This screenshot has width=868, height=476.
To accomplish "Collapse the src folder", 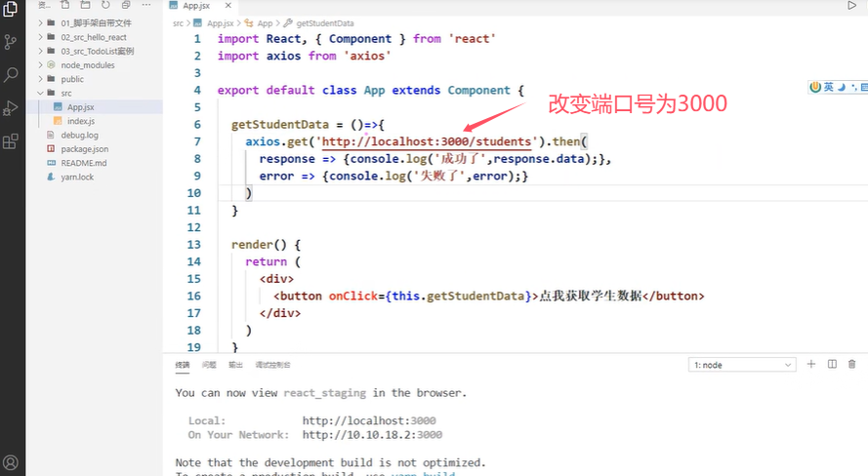I will pos(94,93).
